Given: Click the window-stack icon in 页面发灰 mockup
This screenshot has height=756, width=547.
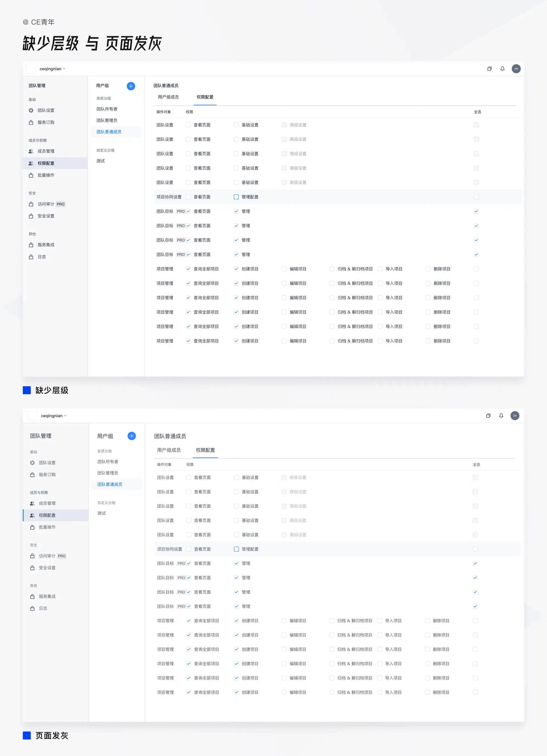Looking at the screenshot, I should tap(488, 415).
